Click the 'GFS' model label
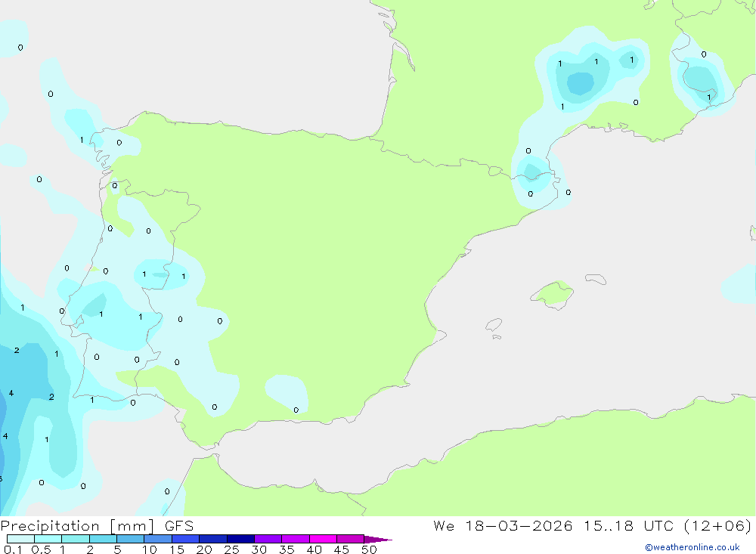Image resolution: width=756 pixels, height=554 pixels. pos(179,525)
